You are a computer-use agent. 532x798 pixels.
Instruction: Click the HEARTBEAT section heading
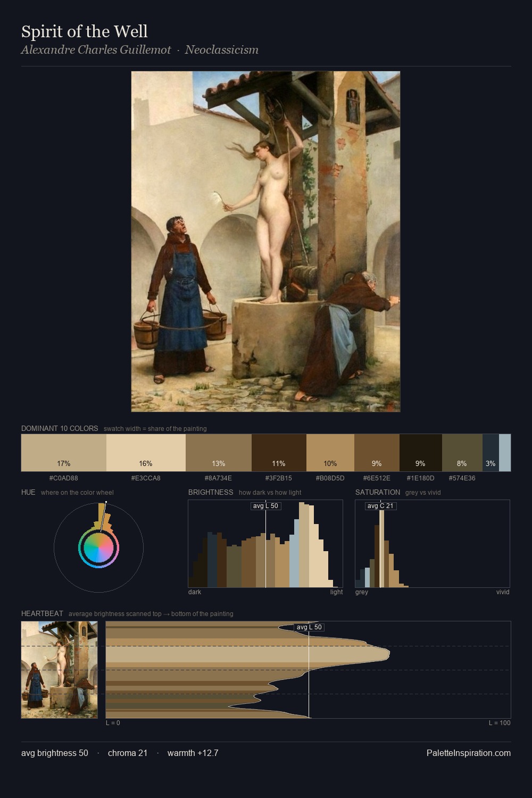pos(42,613)
